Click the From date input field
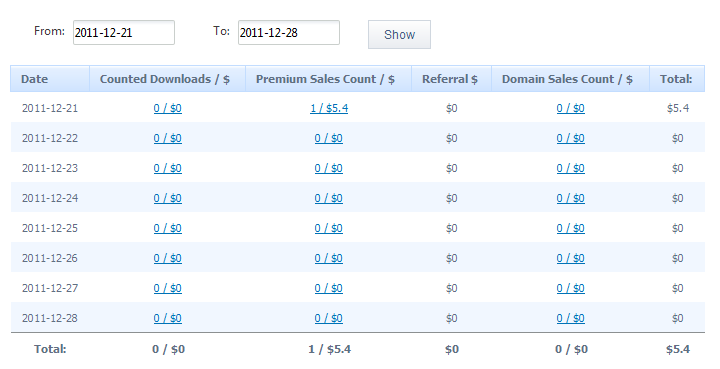This screenshot has height=369, width=720. pyautogui.click(x=124, y=33)
